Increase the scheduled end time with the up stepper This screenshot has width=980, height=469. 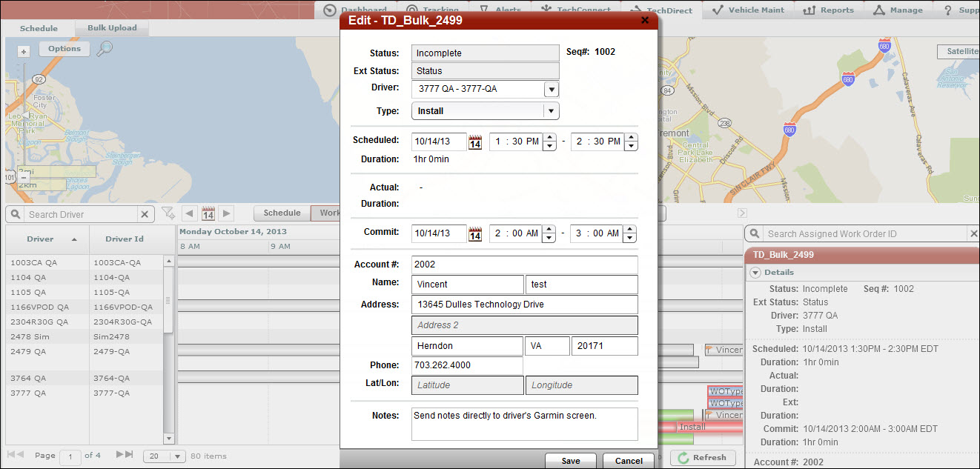pyautogui.click(x=630, y=137)
